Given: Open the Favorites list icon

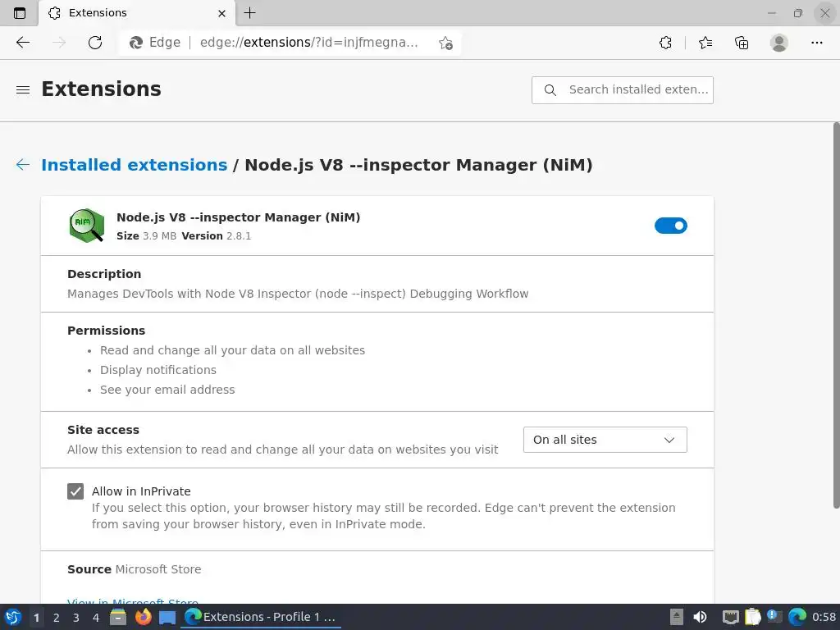Looking at the screenshot, I should tap(705, 43).
